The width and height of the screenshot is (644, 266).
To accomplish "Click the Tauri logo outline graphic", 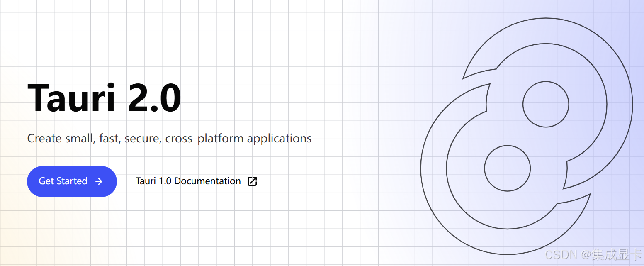I will pyautogui.click(x=526, y=136).
